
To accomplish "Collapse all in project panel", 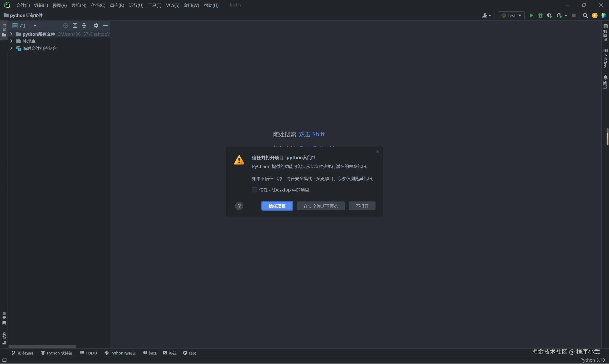I will pos(84,25).
